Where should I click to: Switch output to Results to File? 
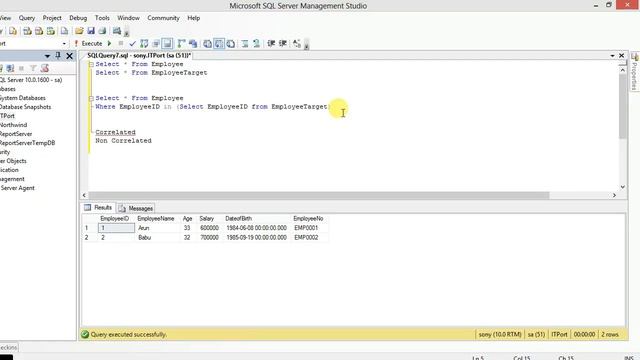click(x=231, y=43)
